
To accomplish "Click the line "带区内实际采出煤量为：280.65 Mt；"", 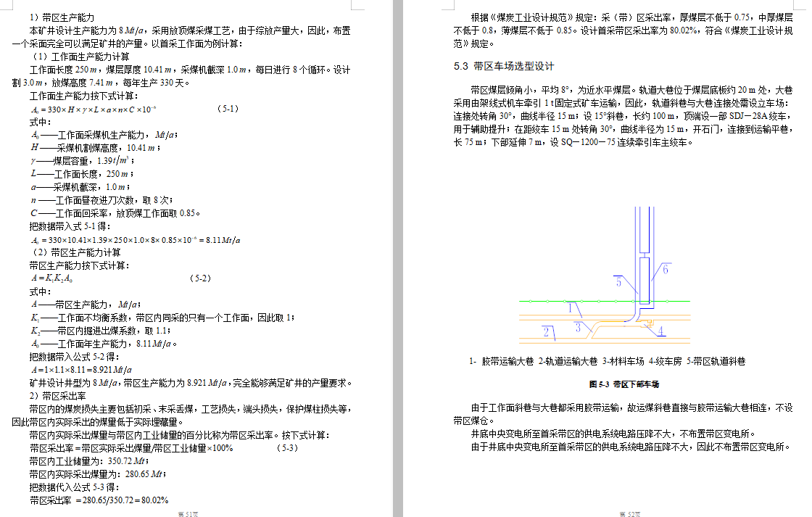I will coord(98,474).
